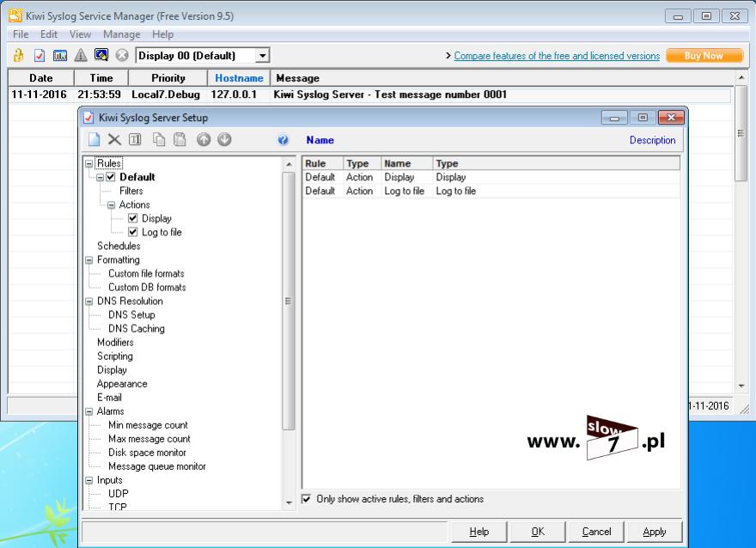The height and width of the screenshot is (548, 756).
Task: Select UDP under Inputs
Action: (x=119, y=494)
